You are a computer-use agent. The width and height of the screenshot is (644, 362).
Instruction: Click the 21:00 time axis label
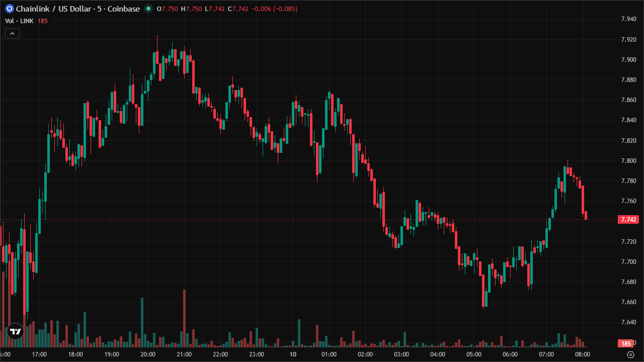[x=184, y=354]
